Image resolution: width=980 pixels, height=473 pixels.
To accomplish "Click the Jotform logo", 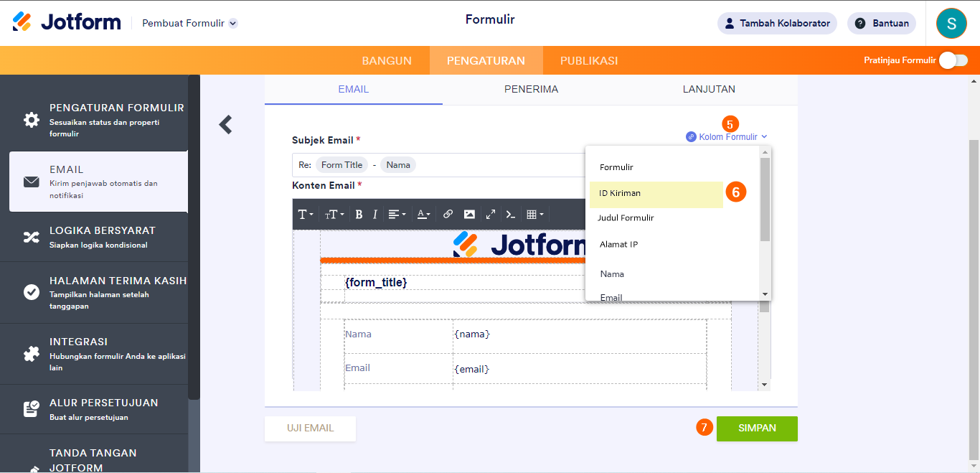I will [x=67, y=22].
